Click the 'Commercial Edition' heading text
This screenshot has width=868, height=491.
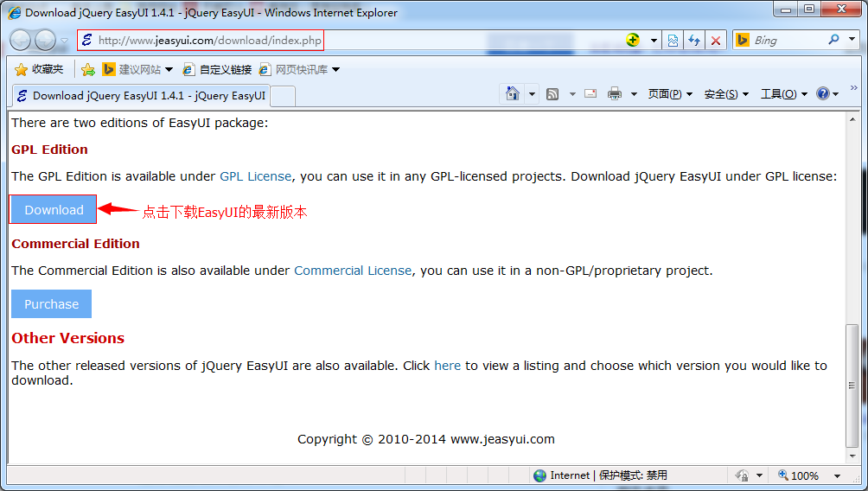click(75, 244)
